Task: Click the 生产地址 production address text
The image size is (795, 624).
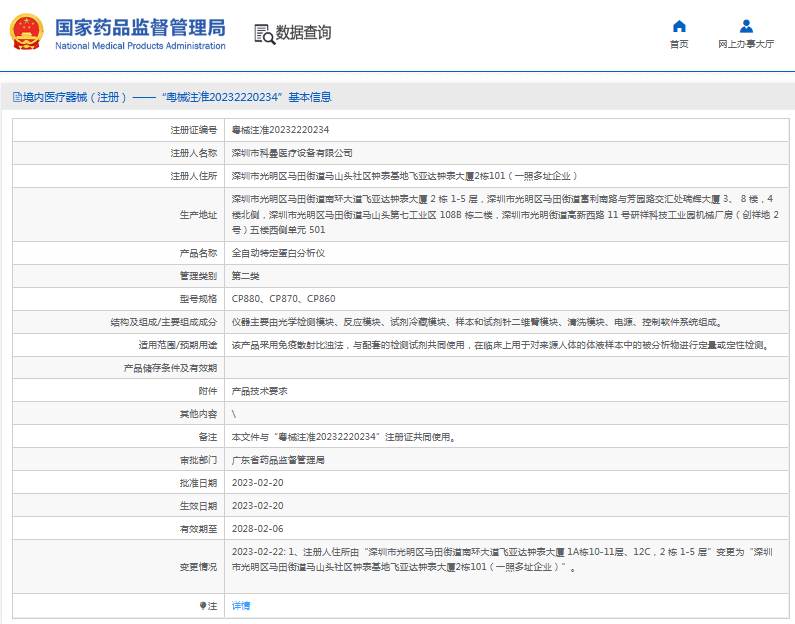Action: [x=505, y=214]
